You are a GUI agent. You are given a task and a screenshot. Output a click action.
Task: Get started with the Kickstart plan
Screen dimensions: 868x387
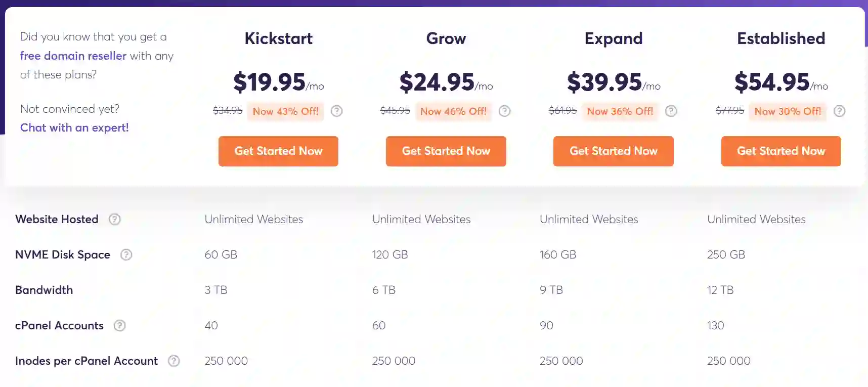click(278, 151)
